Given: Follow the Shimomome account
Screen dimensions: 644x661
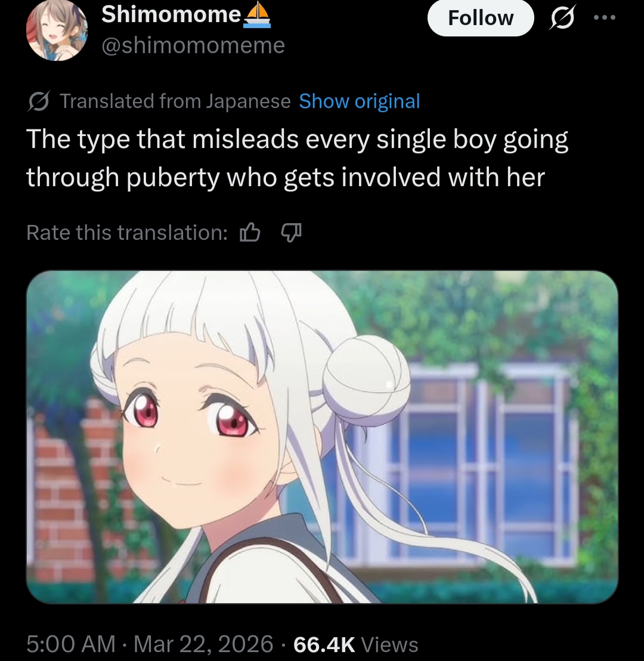Looking at the screenshot, I should point(481,18).
